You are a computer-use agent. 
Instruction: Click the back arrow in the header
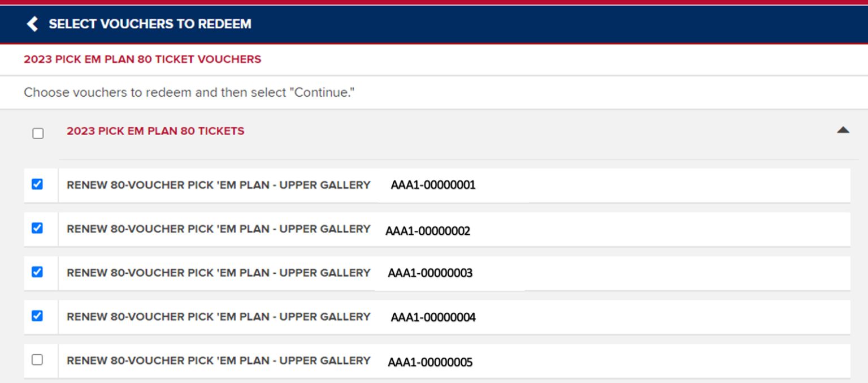[x=32, y=24]
